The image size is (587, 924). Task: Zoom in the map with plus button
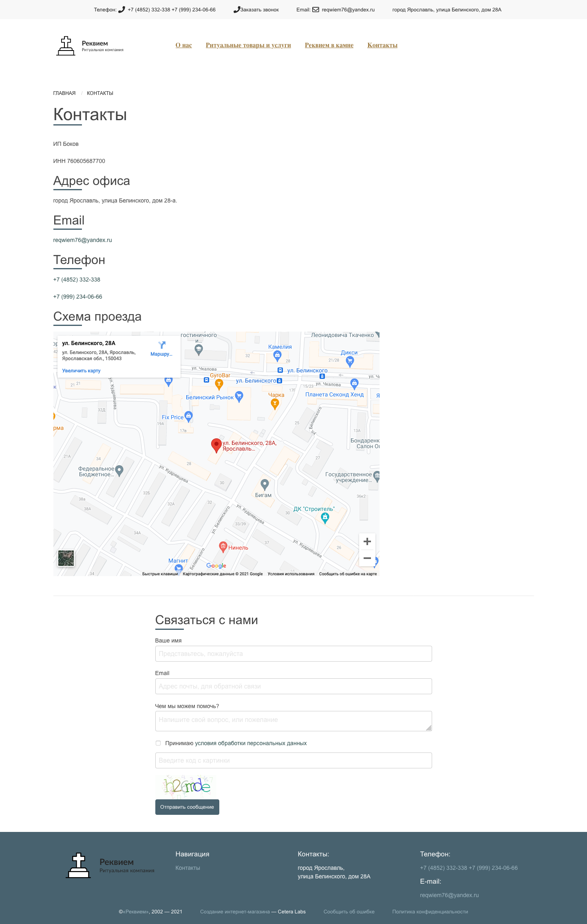tap(367, 541)
